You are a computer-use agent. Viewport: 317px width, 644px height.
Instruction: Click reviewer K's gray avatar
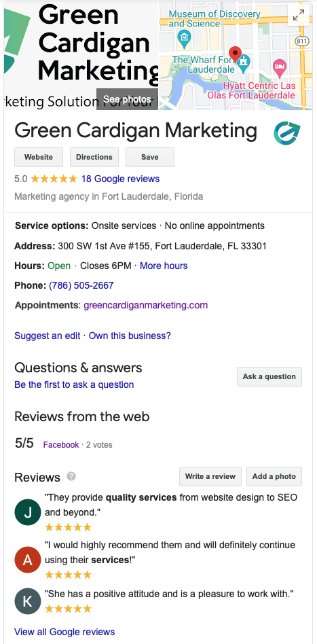28,601
